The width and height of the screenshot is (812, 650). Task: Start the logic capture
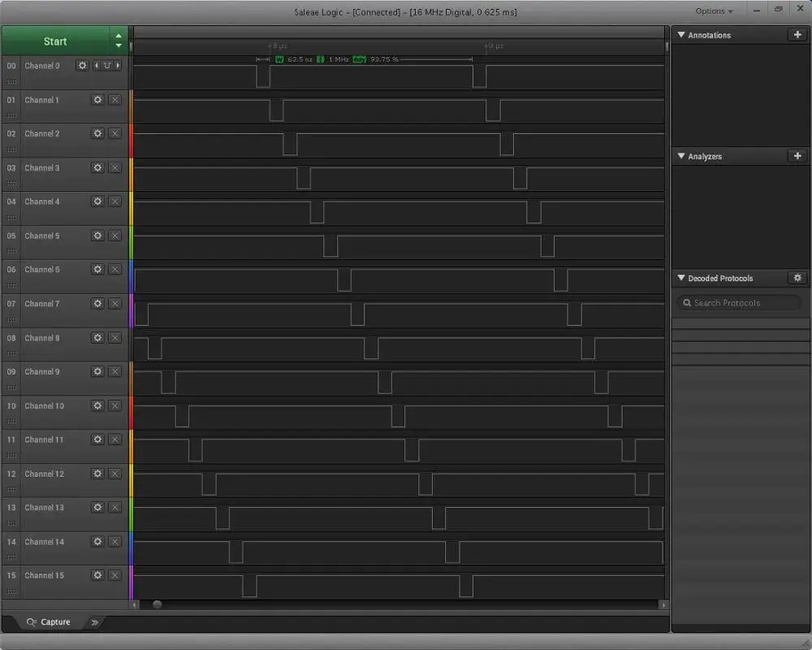[x=55, y=41]
